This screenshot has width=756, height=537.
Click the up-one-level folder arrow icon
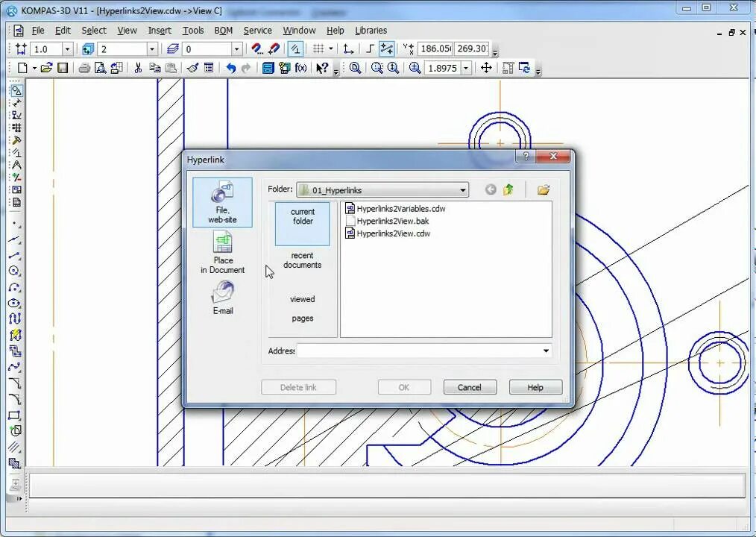coord(508,189)
